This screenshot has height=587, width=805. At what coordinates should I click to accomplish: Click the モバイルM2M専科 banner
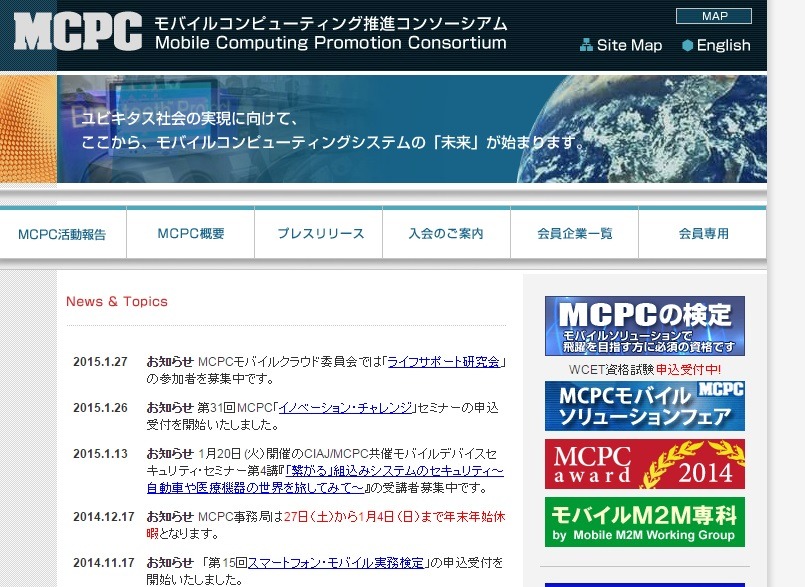pyautogui.click(x=645, y=522)
